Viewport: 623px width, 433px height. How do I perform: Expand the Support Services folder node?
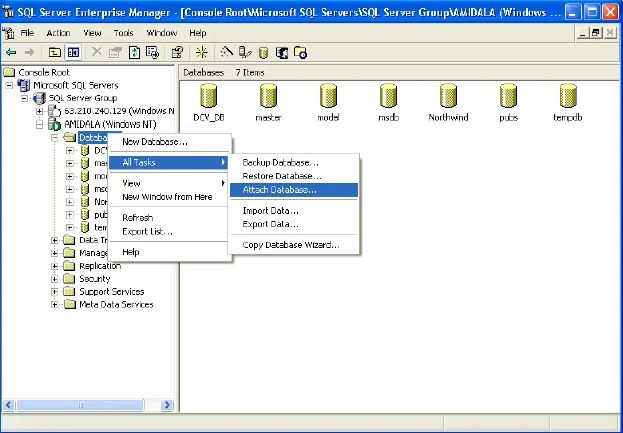pos(54,292)
